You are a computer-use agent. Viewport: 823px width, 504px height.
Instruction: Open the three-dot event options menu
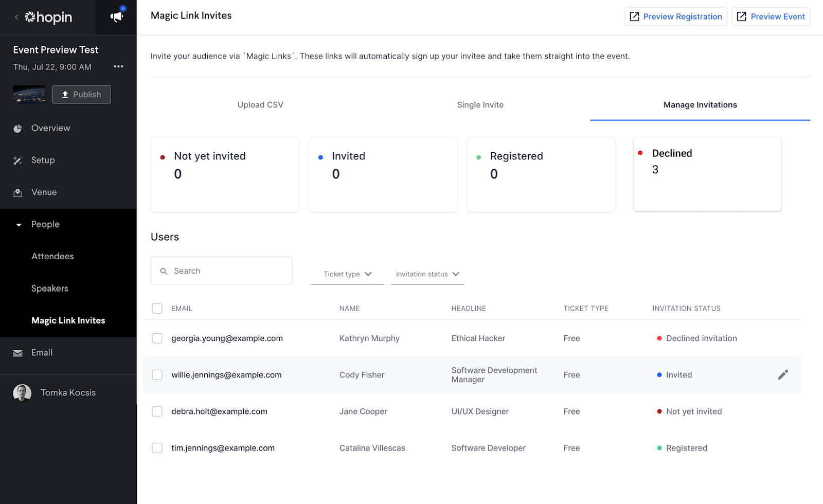pyautogui.click(x=118, y=66)
